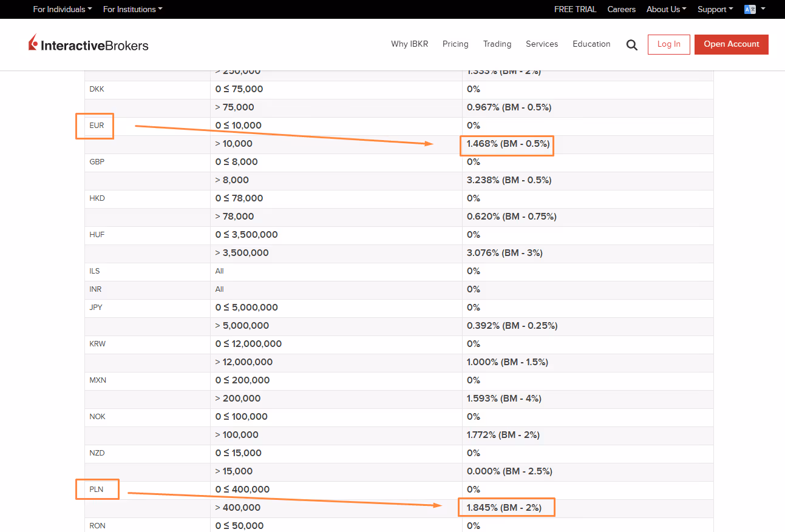Screen dimensions: 785x532
Task: Click the 1.593% (BM - 4%) rate
Action: point(504,399)
